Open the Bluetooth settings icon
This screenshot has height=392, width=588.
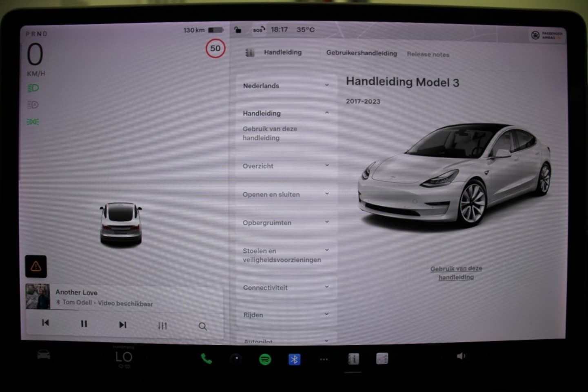294,359
